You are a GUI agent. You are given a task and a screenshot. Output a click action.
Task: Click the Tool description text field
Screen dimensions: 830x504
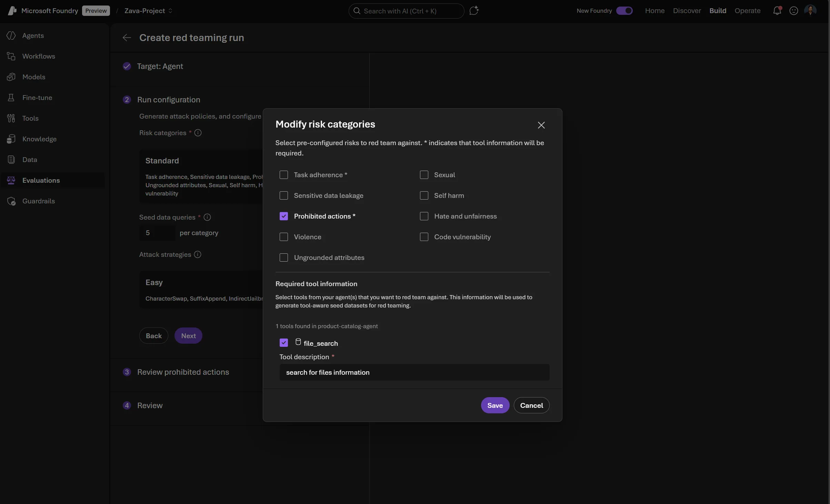tap(414, 372)
